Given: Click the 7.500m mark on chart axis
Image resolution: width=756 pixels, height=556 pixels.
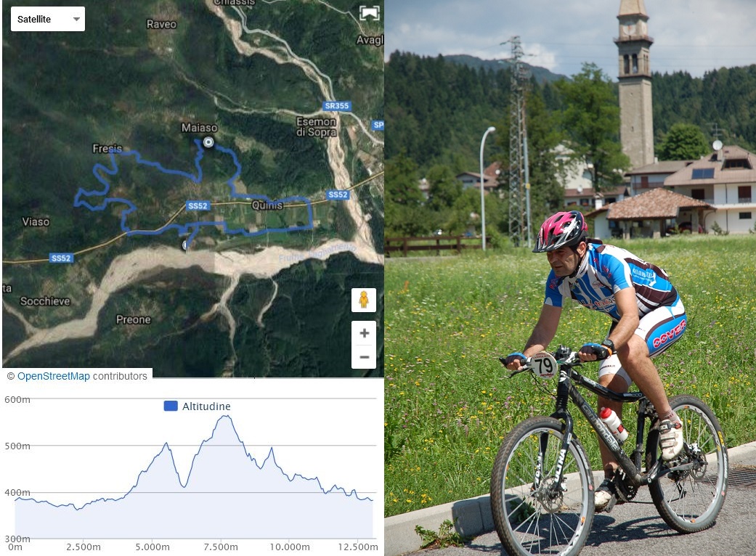Looking at the screenshot, I should 221,547.
